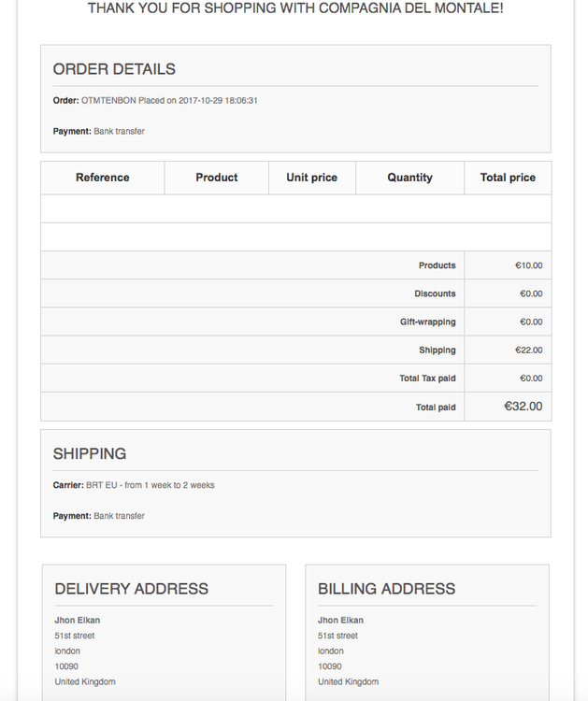Click the Quantity column header

point(409,178)
